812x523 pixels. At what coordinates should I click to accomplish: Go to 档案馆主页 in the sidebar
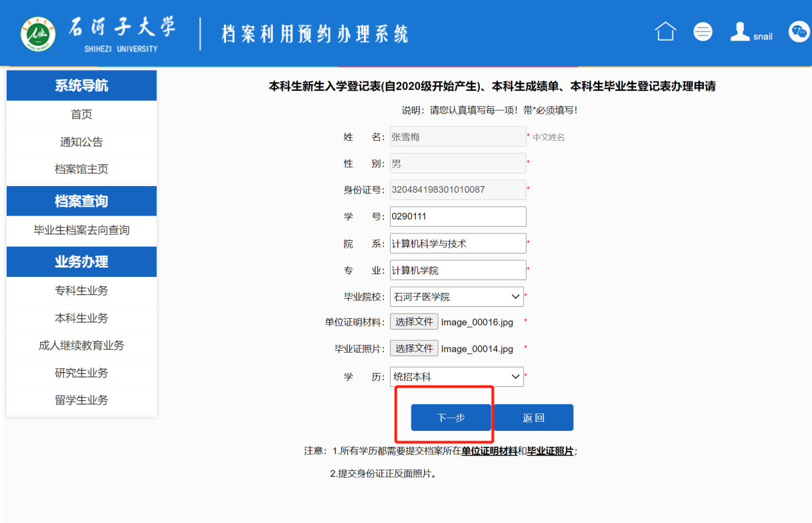[81, 169]
